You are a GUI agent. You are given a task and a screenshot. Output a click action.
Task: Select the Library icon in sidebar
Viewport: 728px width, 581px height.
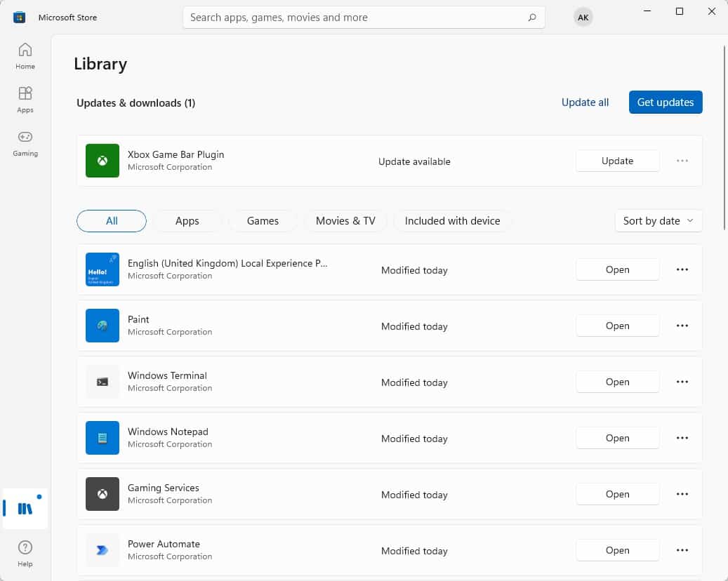[25, 509]
